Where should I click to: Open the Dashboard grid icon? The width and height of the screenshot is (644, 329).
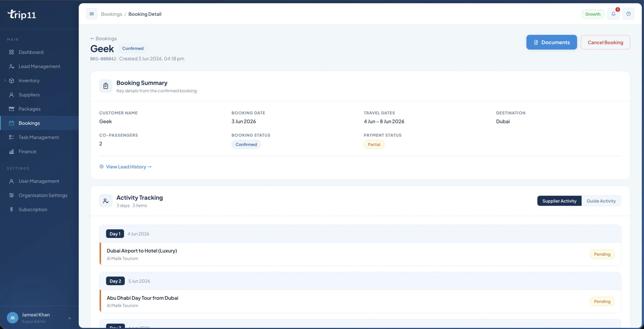11,52
